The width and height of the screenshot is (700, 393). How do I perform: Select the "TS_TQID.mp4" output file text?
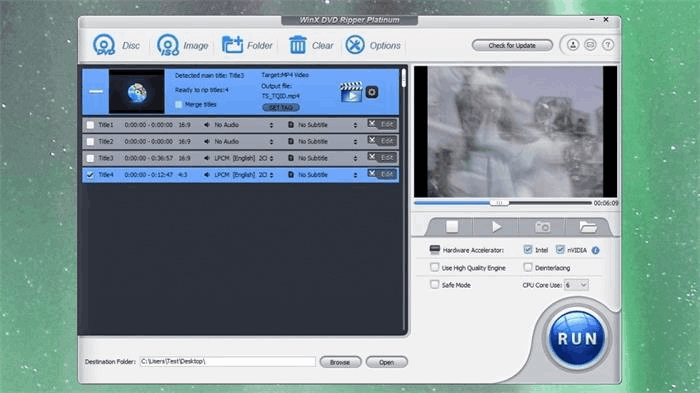click(280, 96)
